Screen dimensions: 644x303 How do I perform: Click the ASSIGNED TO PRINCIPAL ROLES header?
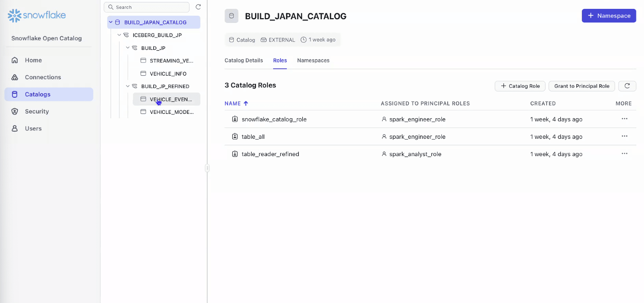tap(425, 103)
